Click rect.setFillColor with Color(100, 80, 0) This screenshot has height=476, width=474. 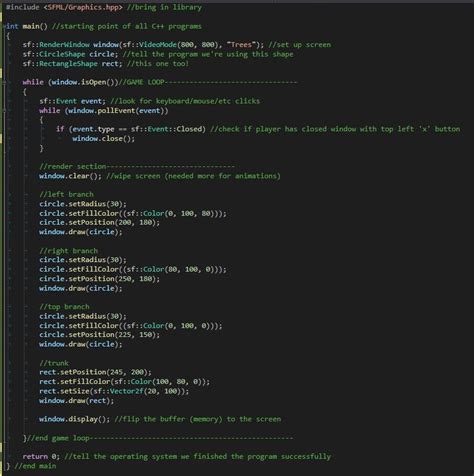tap(125, 381)
